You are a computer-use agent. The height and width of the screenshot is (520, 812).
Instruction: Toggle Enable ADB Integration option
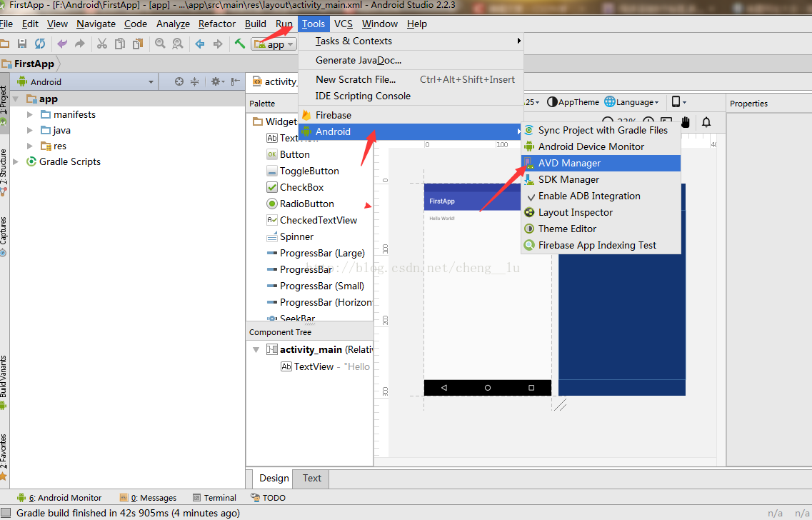point(601,196)
